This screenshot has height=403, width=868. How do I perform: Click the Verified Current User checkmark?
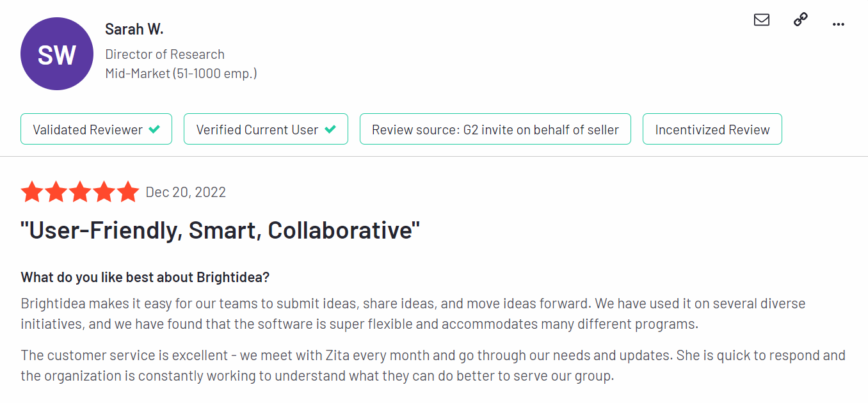click(330, 129)
